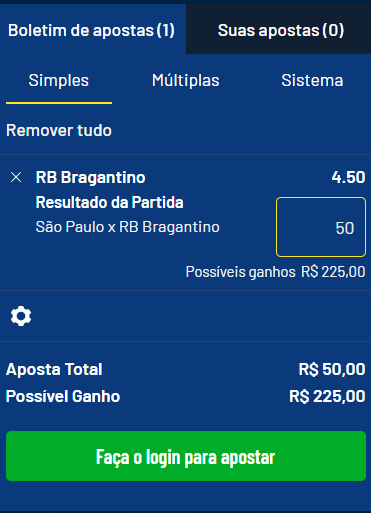Open the Suas apostas (0) tab
Image resolution: width=371 pixels, height=513 pixels.
point(281,31)
